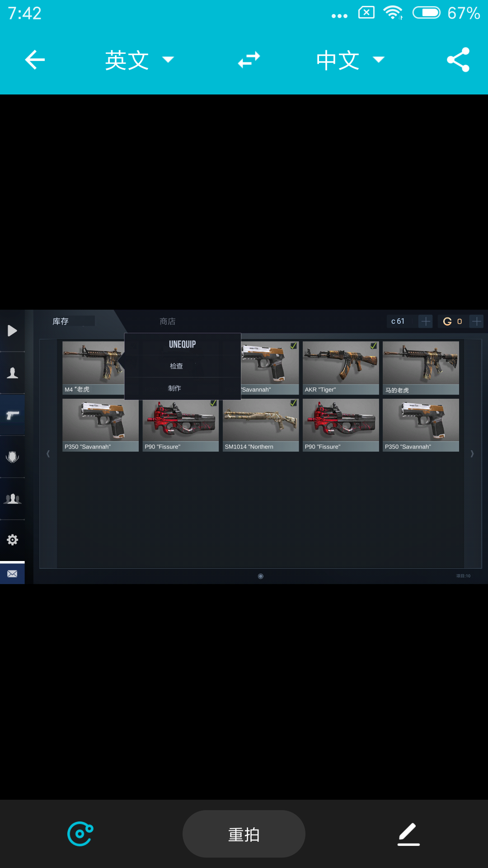Tap the pencil edit icon
This screenshot has height=868, width=488.
point(408,834)
